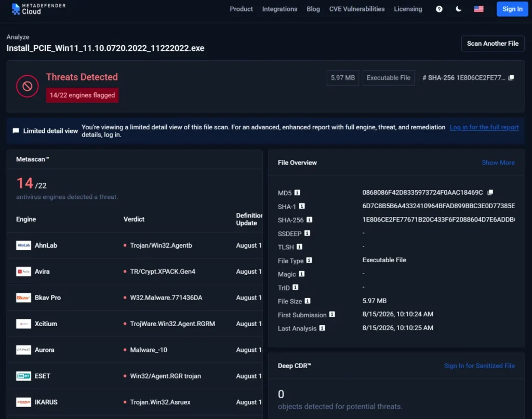Click the Xcitium engine logo
This screenshot has width=532, height=419.
pos(23,324)
